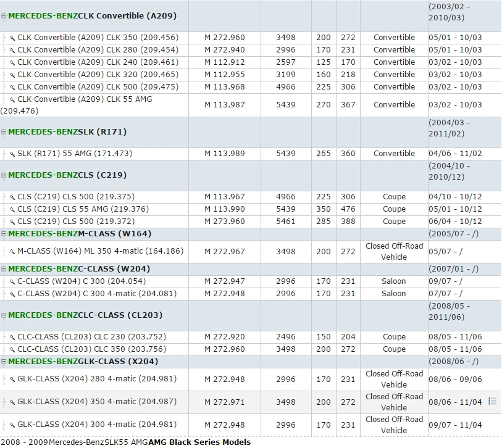Click engine code M 272.920 cell
Screen dimensions: 502x448
225,337
